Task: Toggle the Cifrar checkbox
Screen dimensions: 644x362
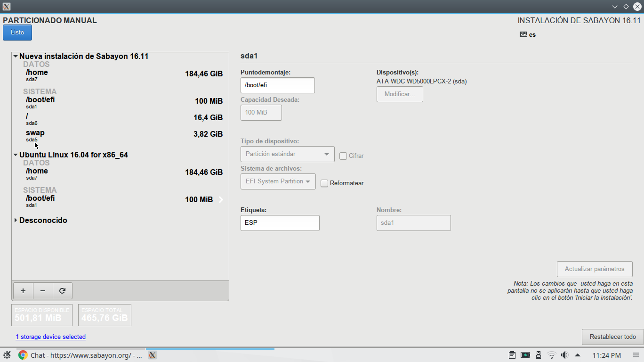Action: click(343, 156)
